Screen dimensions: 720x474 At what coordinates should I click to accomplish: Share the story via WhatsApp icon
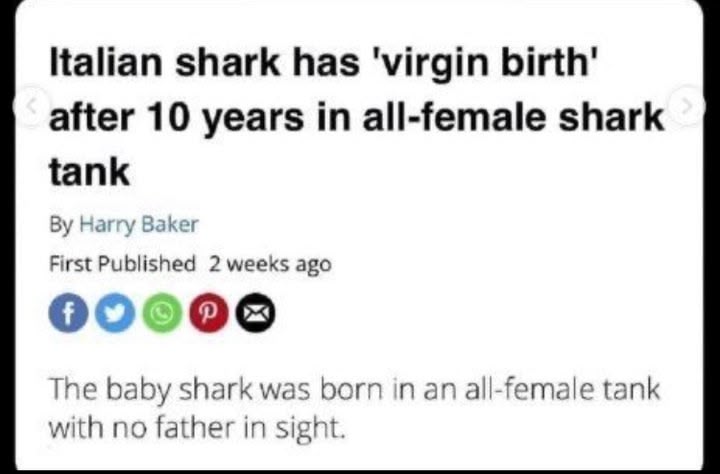tap(162, 313)
